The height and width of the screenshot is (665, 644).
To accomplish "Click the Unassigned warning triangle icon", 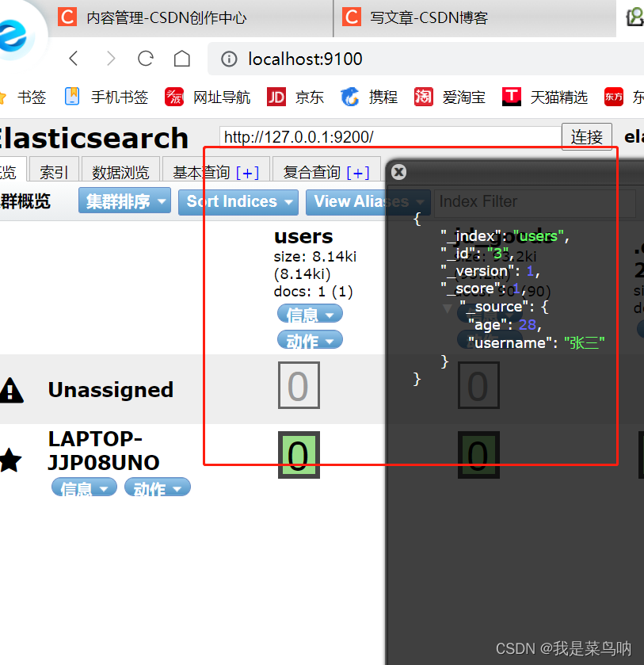I will click(11, 390).
